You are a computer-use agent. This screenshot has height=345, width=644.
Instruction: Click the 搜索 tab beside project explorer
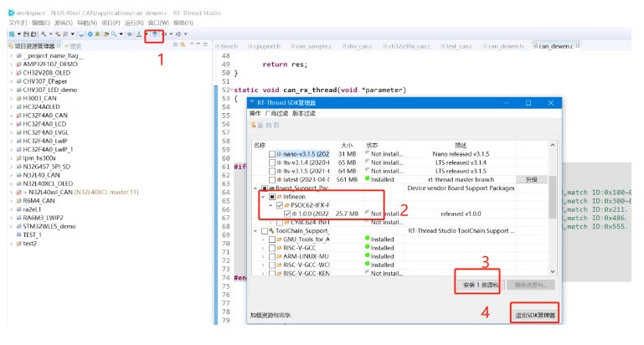[x=73, y=46]
